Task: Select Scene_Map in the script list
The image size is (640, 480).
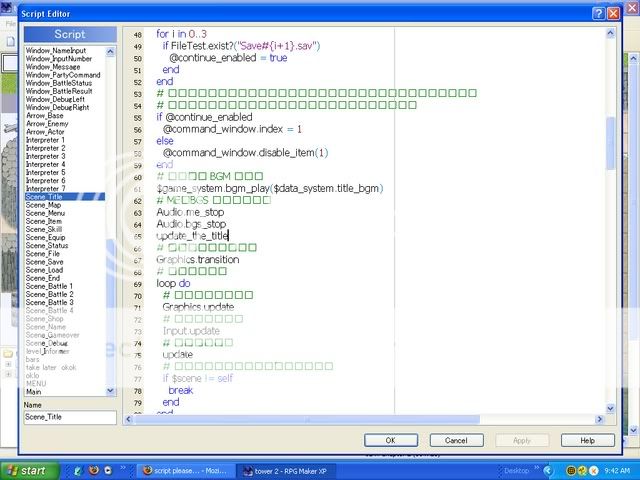Action: tap(43, 205)
